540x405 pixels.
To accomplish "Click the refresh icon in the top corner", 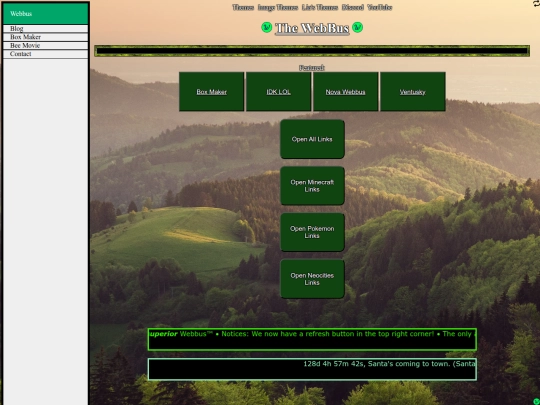I will coord(537,3).
